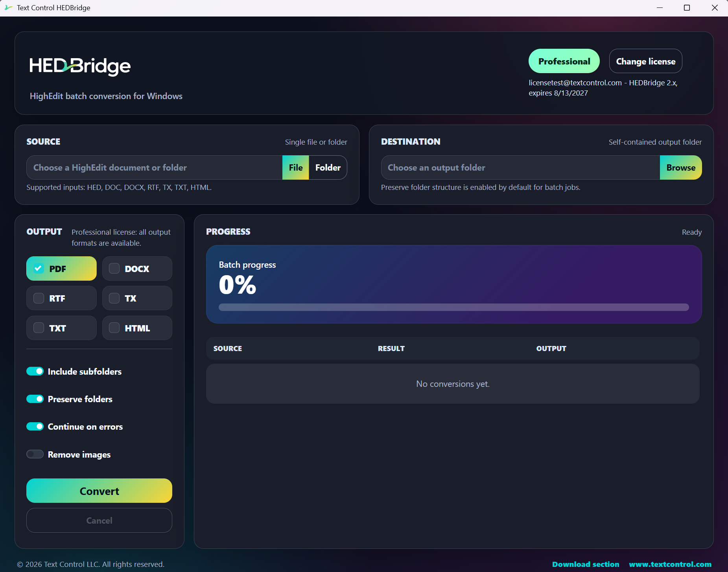Click 'Single file or folder' text
Image resolution: width=728 pixels, height=572 pixels.
pyautogui.click(x=316, y=142)
